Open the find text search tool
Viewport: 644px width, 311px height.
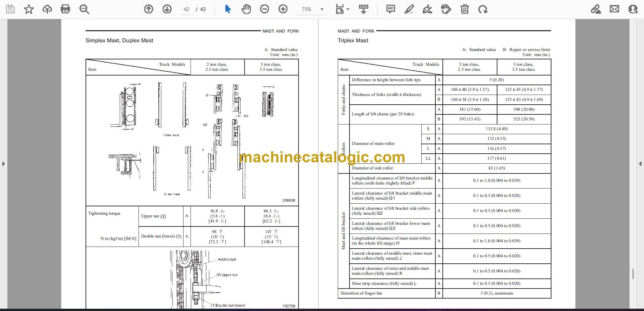click(x=84, y=9)
